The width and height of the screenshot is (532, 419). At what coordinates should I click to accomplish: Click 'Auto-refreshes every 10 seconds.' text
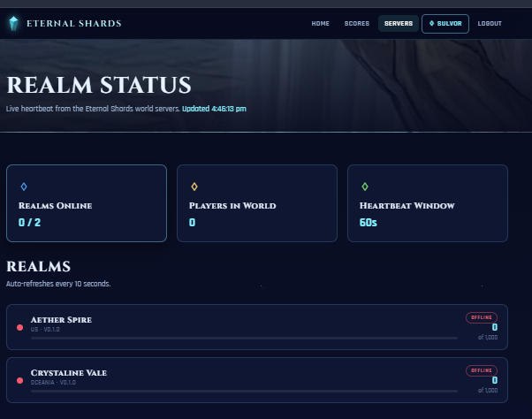click(x=58, y=284)
